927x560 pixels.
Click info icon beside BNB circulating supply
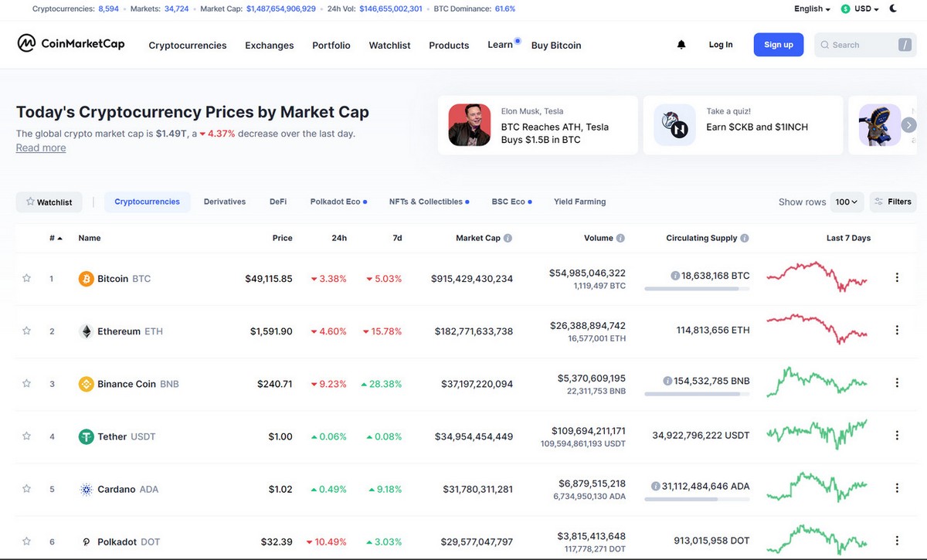[x=667, y=381]
